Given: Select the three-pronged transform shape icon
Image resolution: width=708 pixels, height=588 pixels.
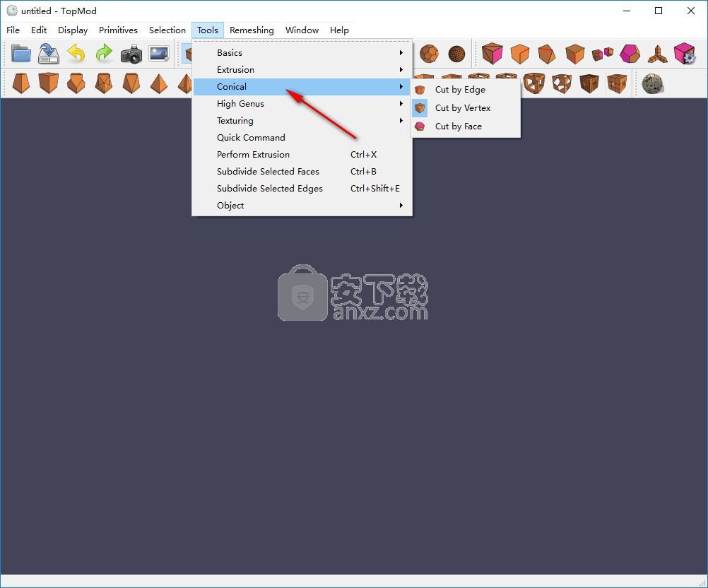Looking at the screenshot, I should click(657, 54).
